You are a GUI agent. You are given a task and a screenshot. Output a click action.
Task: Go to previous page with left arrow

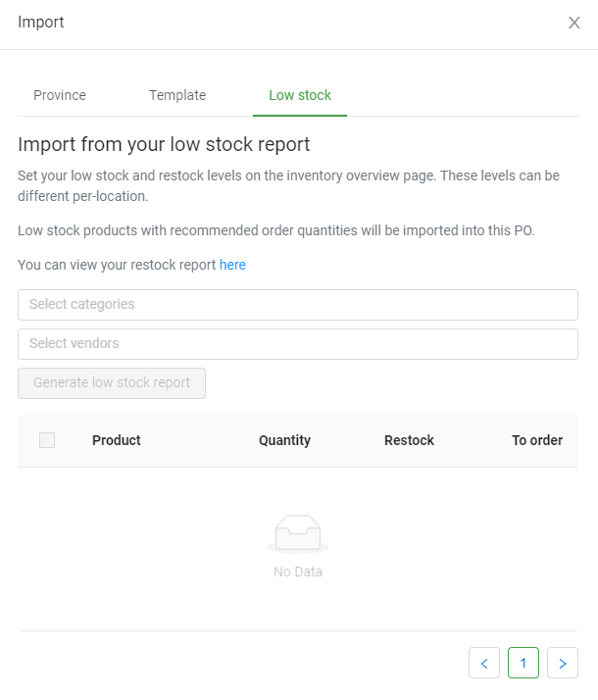click(484, 663)
